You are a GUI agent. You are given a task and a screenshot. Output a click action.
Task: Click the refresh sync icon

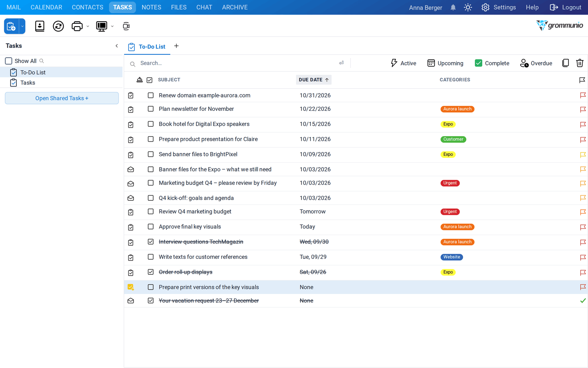[58, 26]
